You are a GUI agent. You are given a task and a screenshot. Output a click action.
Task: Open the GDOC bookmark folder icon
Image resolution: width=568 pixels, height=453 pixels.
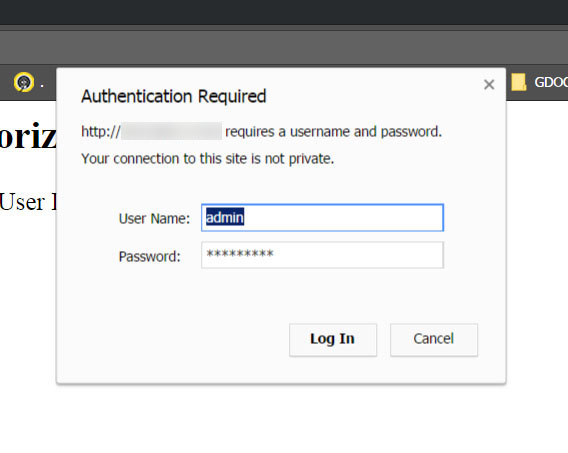[518, 82]
